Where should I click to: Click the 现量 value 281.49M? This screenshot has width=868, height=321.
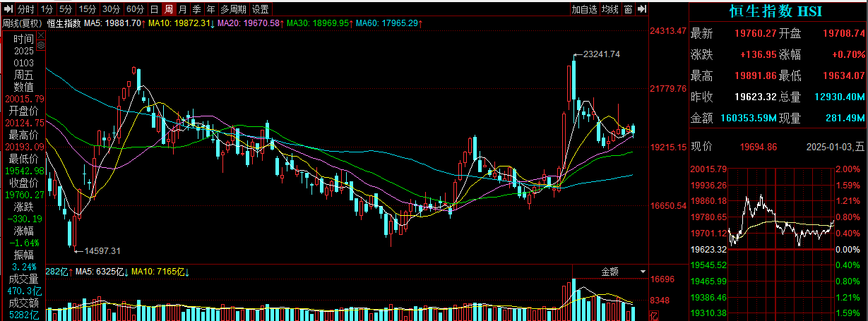click(x=846, y=117)
